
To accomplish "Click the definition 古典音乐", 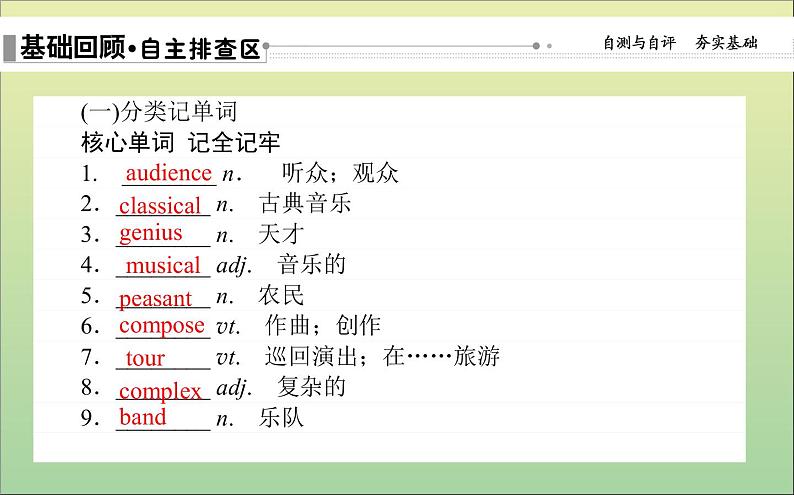I will (305, 203).
